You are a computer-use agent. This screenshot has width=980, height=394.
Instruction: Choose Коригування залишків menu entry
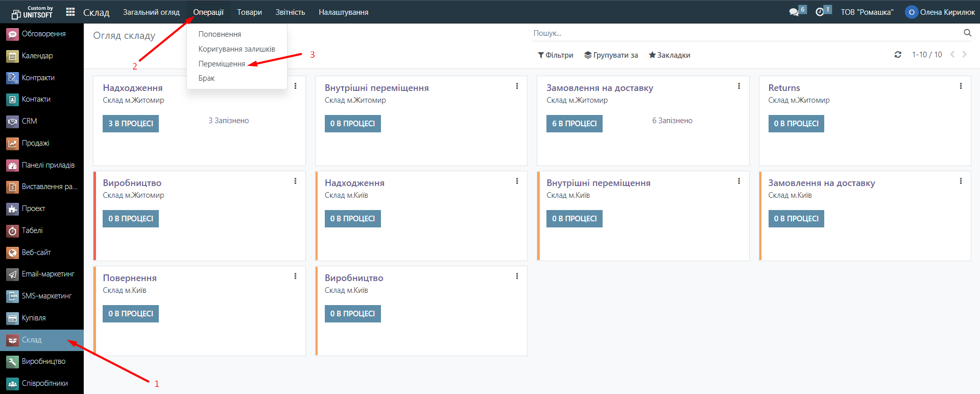pos(236,49)
